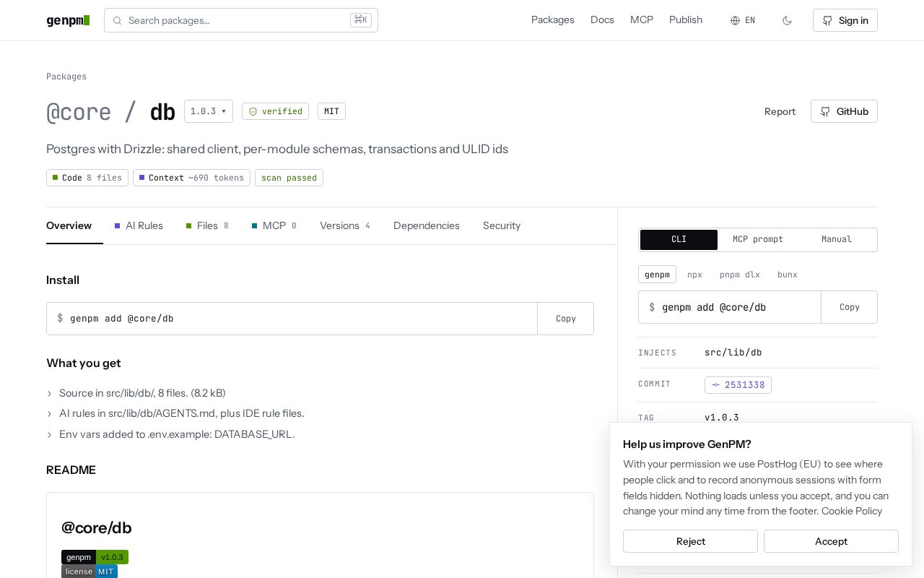Image resolution: width=924 pixels, height=578 pixels.
Task: Toggle dark mode moon icon
Action: point(787,20)
